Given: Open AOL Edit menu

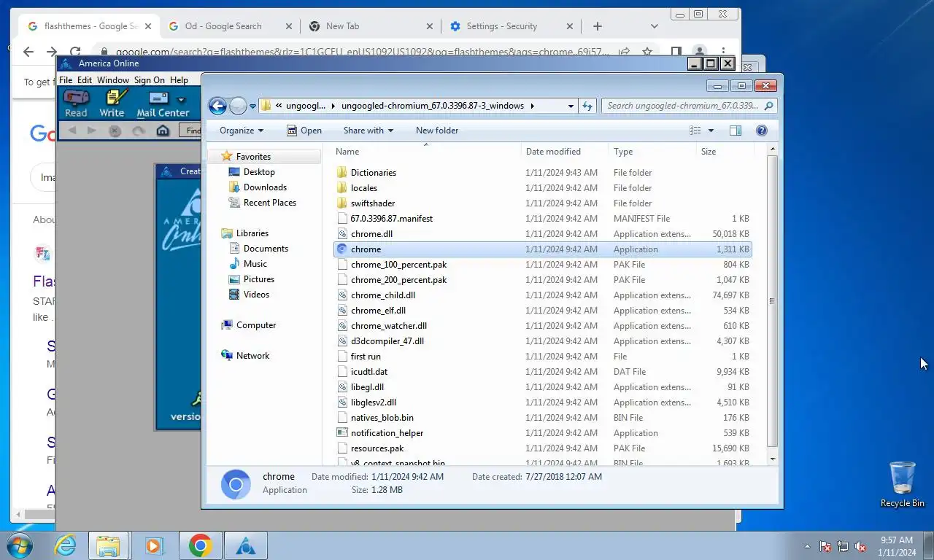Looking at the screenshot, I should coord(85,80).
